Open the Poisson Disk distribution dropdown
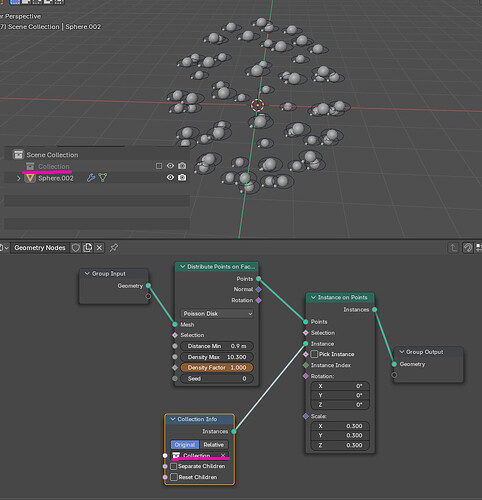The height and width of the screenshot is (500, 482). click(x=217, y=314)
